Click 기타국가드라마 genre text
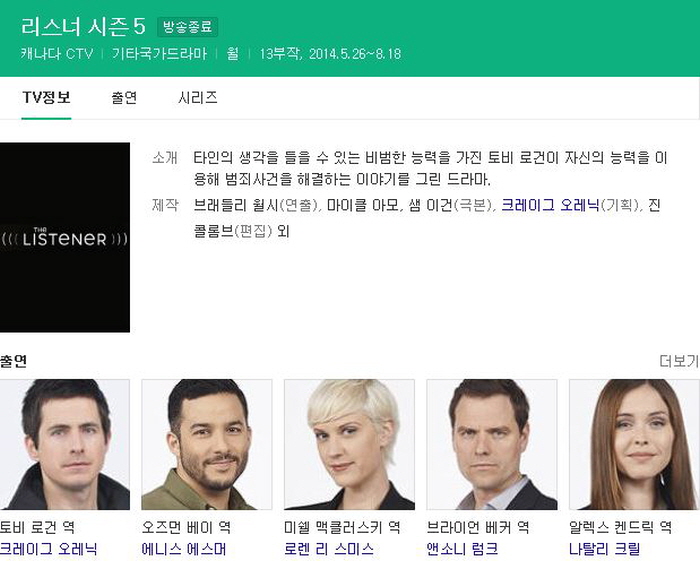 159,54
